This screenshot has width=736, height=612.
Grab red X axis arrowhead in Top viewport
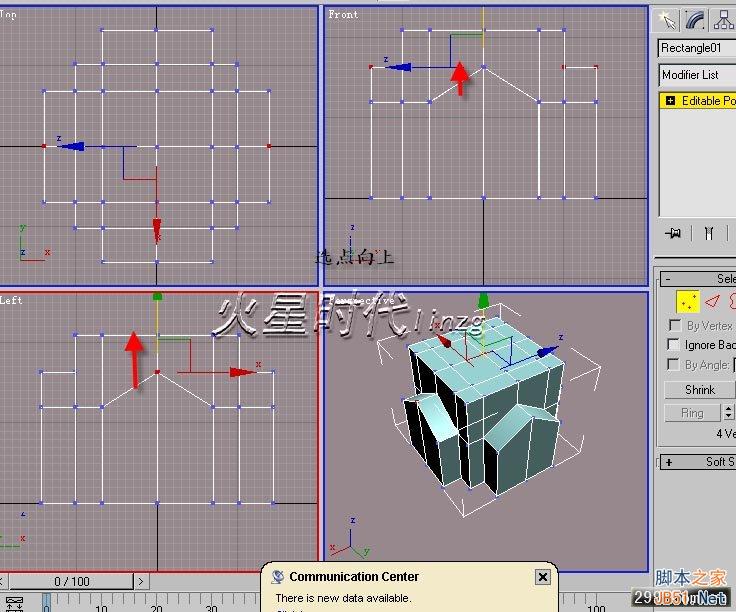coord(157,230)
